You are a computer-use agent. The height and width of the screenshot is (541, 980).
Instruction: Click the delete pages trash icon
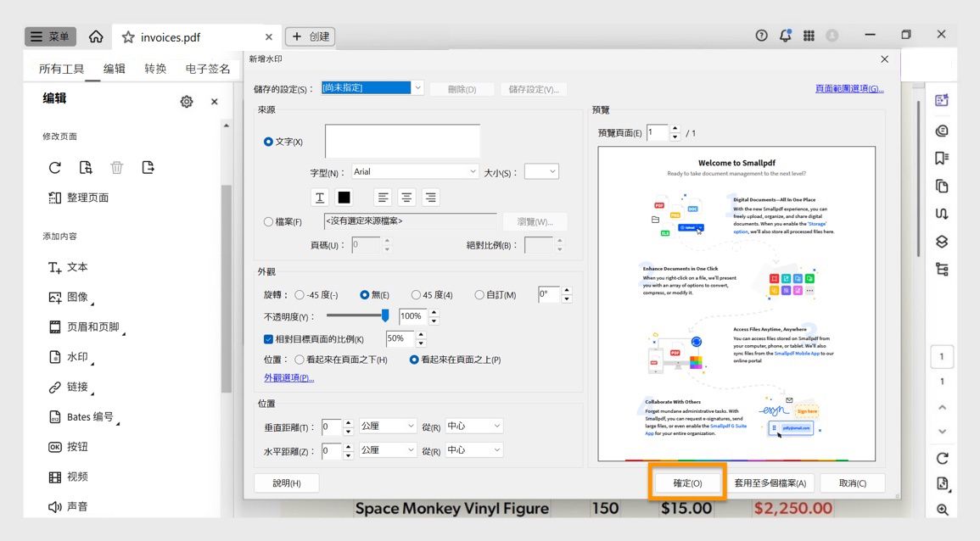tap(116, 167)
